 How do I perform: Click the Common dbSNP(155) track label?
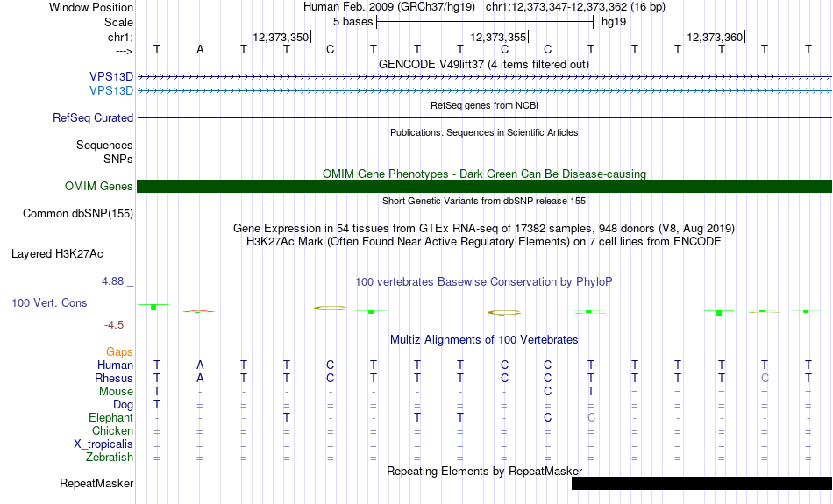78,214
